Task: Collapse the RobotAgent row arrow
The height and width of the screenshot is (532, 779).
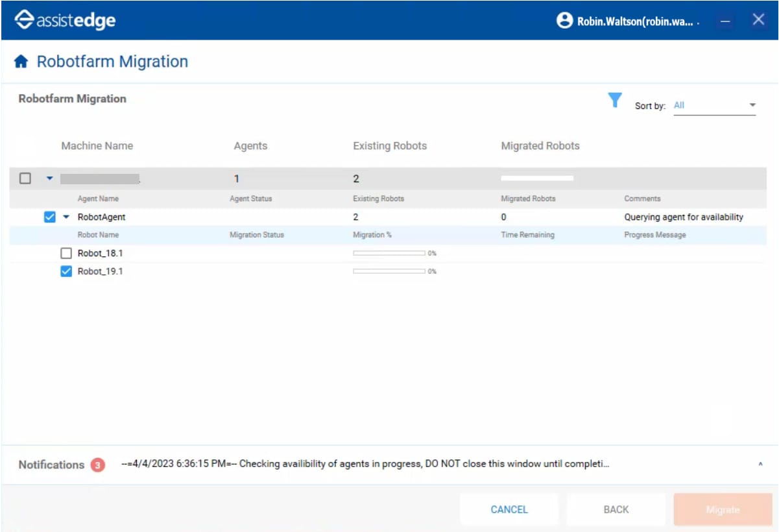Action: pos(66,217)
